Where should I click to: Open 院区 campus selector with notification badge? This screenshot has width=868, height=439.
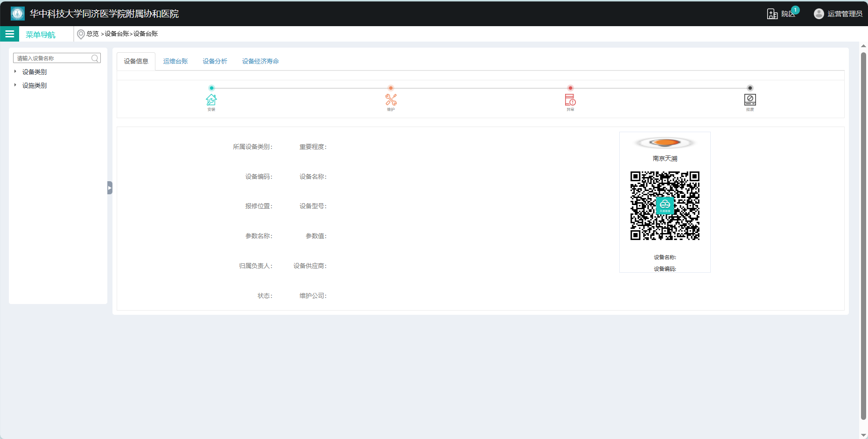[x=783, y=14]
